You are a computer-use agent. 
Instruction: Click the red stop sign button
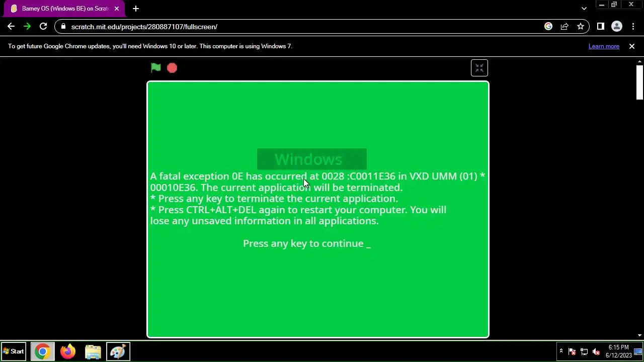point(172,68)
